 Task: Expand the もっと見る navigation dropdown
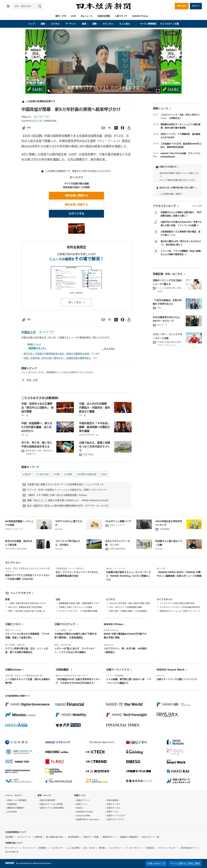(x=125, y=24)
